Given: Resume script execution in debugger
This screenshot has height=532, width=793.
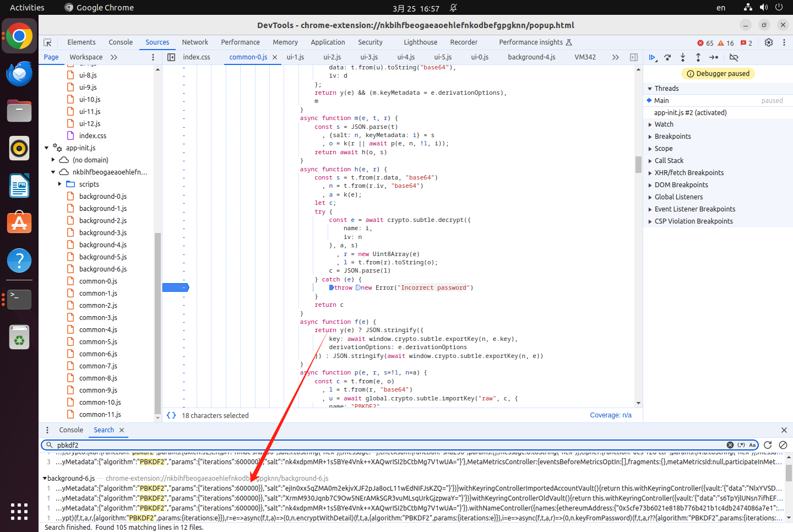Looking at the screenshot, I should [653, 57].
